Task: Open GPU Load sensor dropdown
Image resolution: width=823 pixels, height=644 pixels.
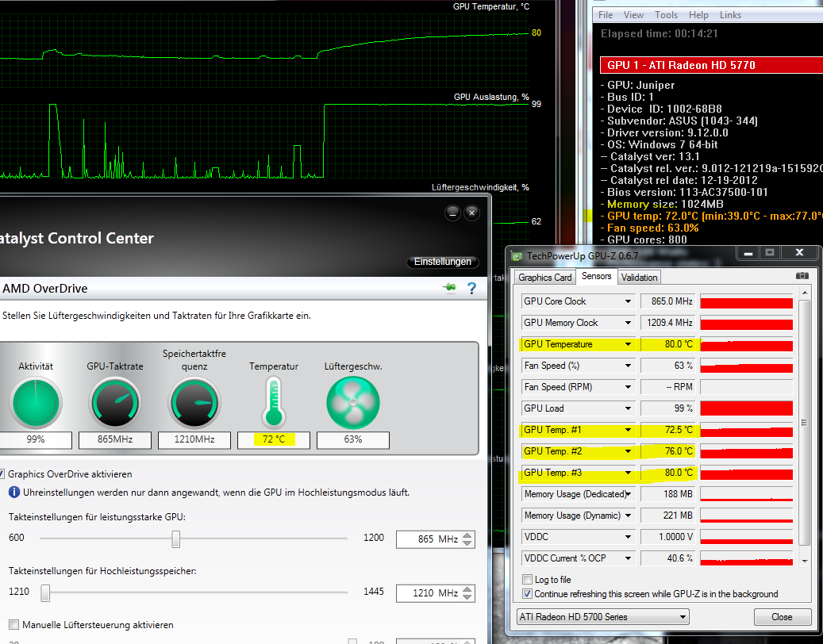Action: point(628,408)
